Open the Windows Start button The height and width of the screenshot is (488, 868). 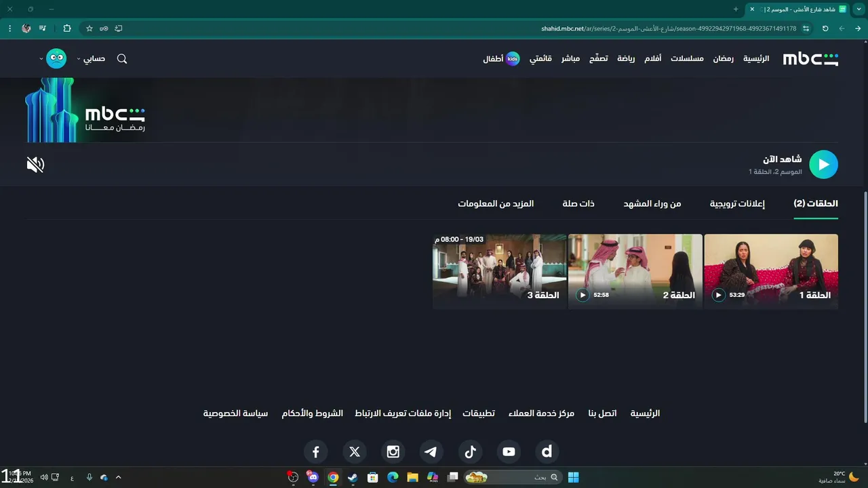pyautogui.click(x=573, y=477)
